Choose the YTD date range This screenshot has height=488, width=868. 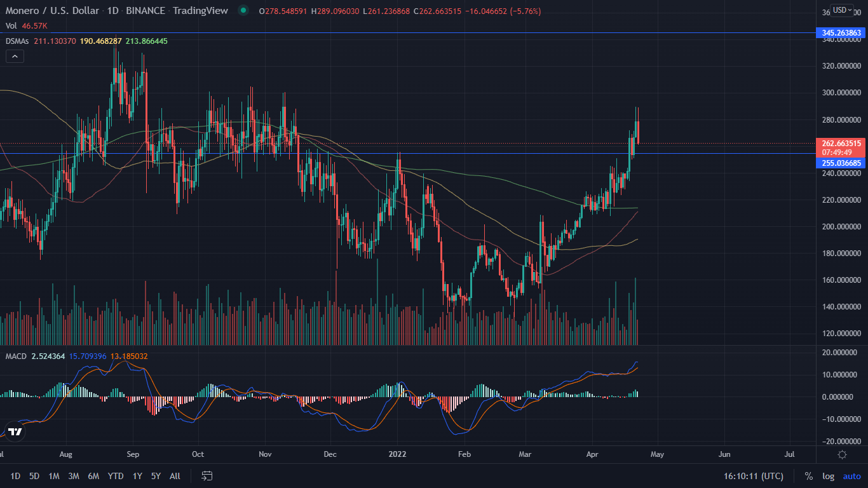[x=116, y=476]
